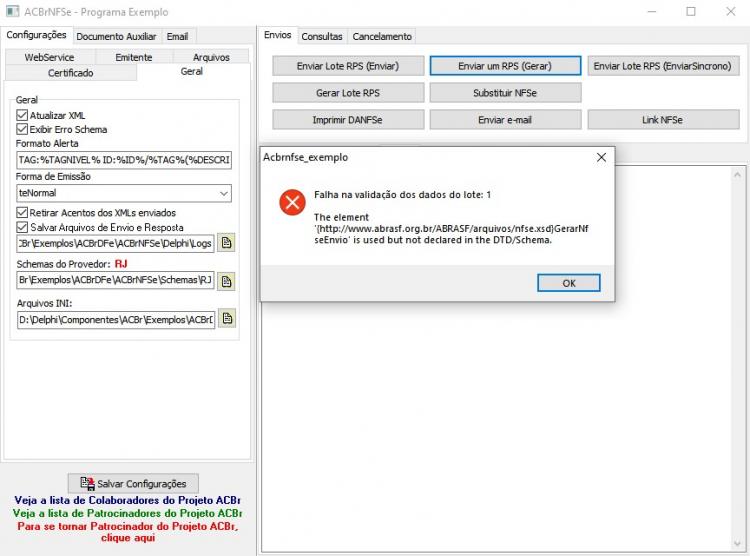Click the scroll up arrow of log area

pyautogui.click(x=737, y=175)
